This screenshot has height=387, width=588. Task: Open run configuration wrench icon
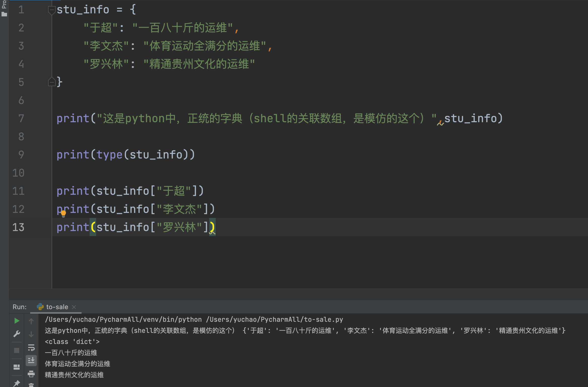[x=17, y=334]
